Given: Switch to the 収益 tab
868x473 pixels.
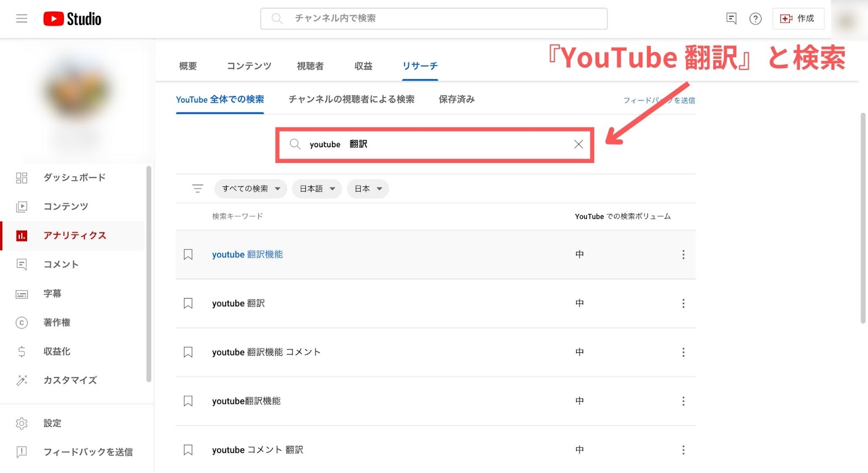Looking at the screenshot, I should coord(363,66).
